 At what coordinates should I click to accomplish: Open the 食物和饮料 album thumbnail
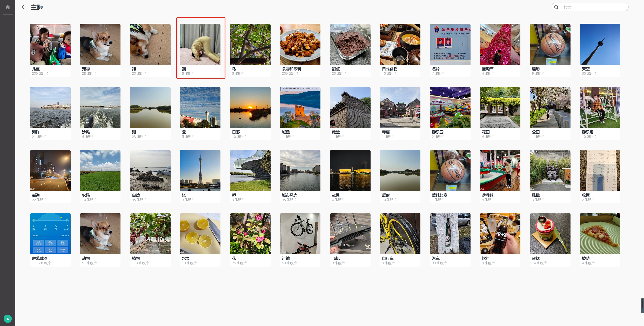click(x=300, y=44)
